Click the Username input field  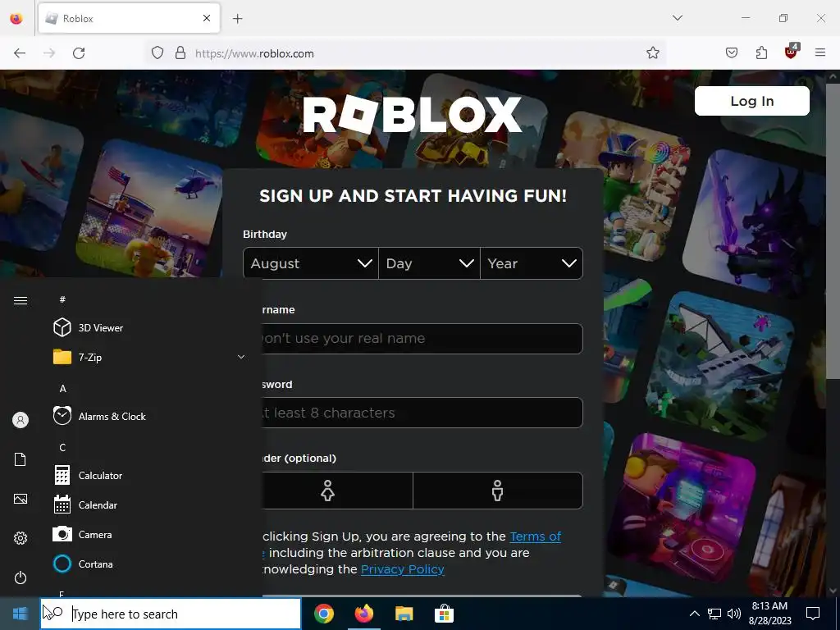tap(422, 339)
